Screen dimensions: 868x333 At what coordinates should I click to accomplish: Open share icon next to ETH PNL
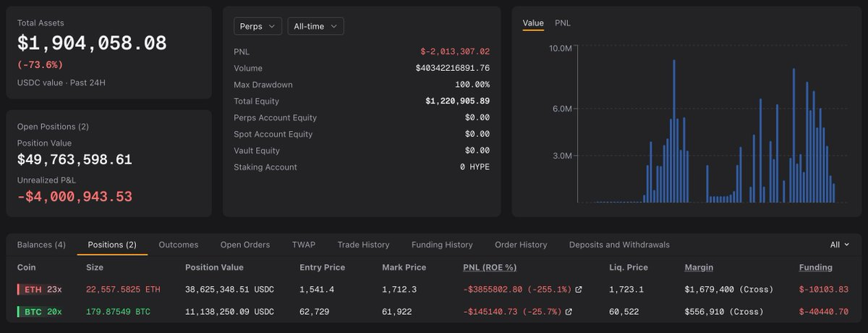579,290
